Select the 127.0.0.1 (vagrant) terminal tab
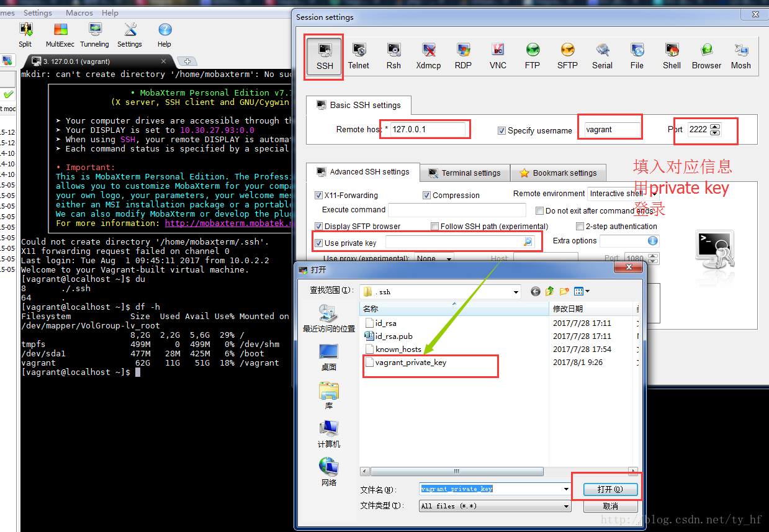This screenshot has width=769, height=532. click(x=99, y=61)
